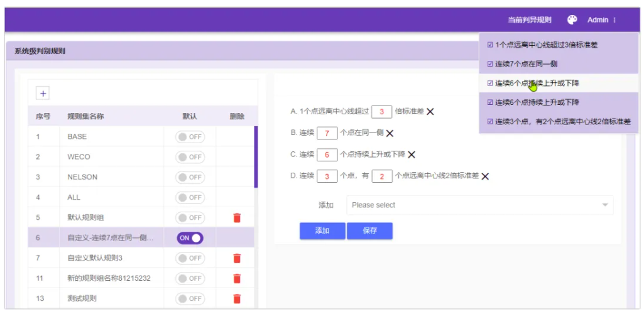Remove rule B 连续7个点在同一侧
This screenshot has height=314, width=644.
390,133
